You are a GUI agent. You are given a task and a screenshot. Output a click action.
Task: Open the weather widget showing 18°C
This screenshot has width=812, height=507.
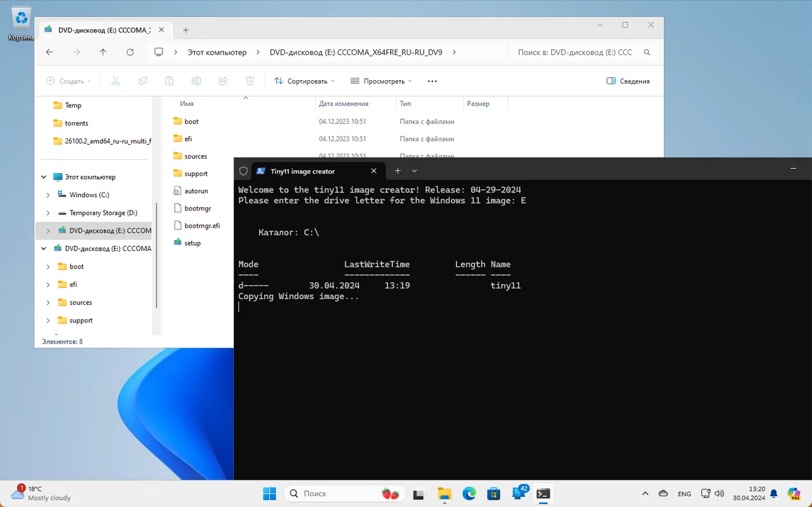click(x=41, y=493)
